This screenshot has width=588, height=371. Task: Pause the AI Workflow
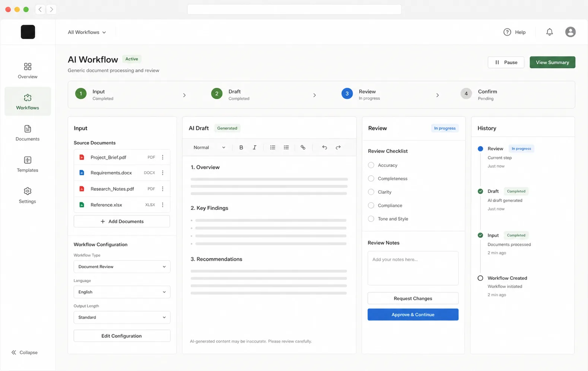click(x=506, y=62)
